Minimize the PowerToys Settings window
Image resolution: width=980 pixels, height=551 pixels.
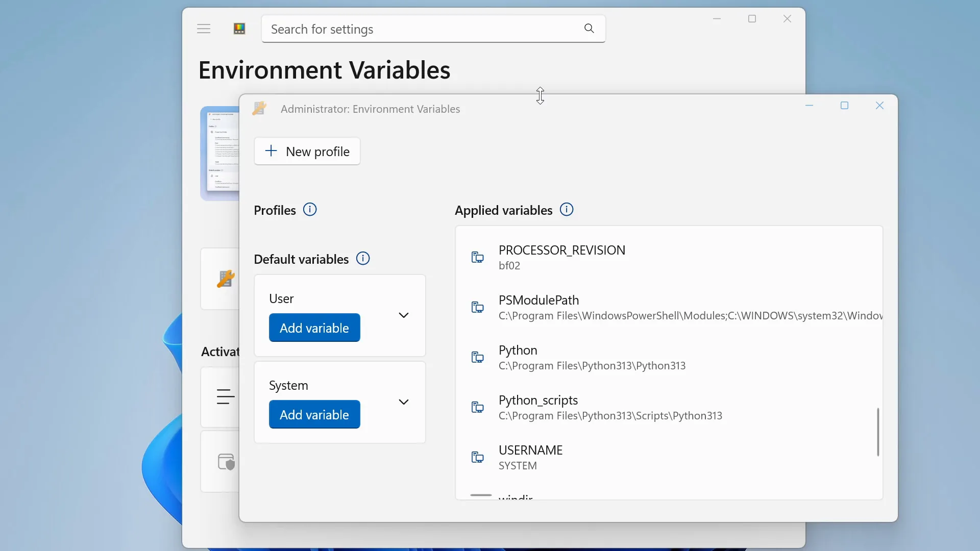[717, 19]
